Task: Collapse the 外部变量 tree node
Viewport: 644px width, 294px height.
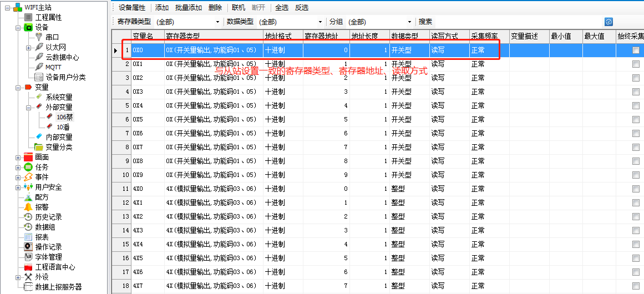Action: [x=28, y=108]
